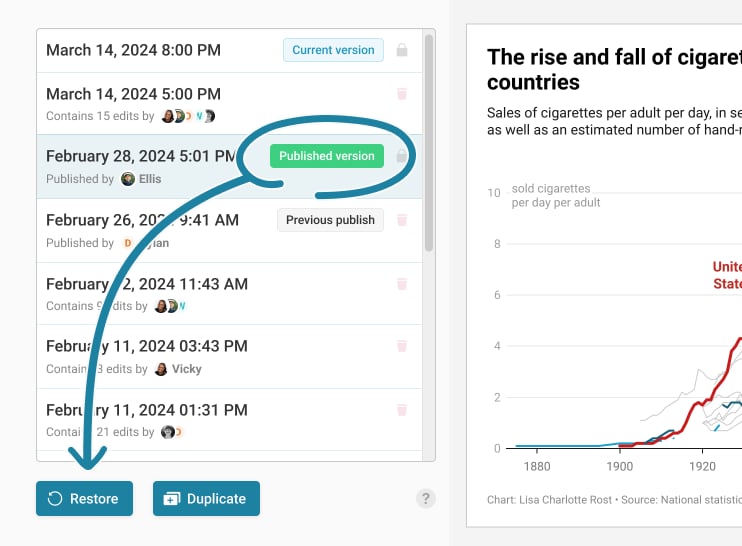
Task: Click the lock icon beside Published version
Action: [x=402, y=156]
